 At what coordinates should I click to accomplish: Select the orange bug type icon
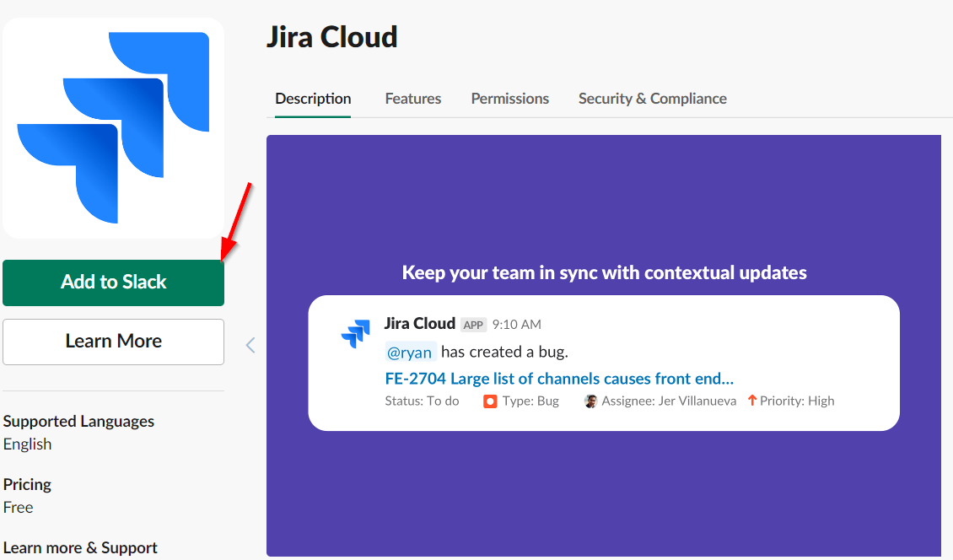(x=490, y=401)
